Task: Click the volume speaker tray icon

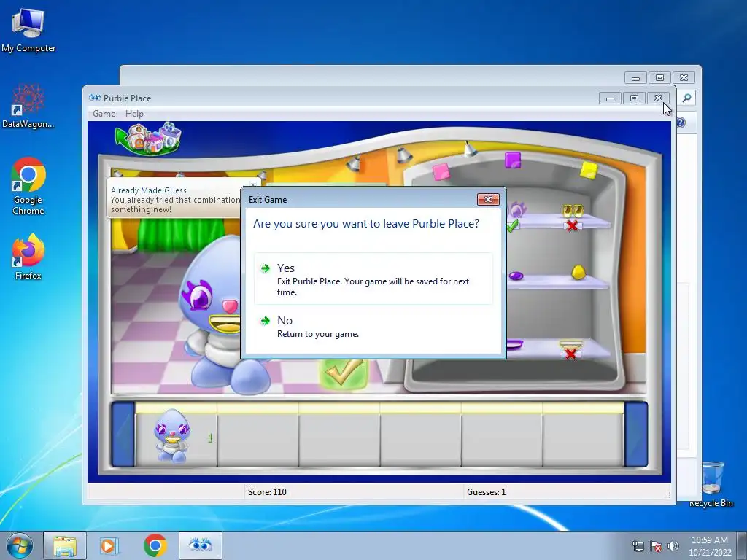Action: (673, 546)
